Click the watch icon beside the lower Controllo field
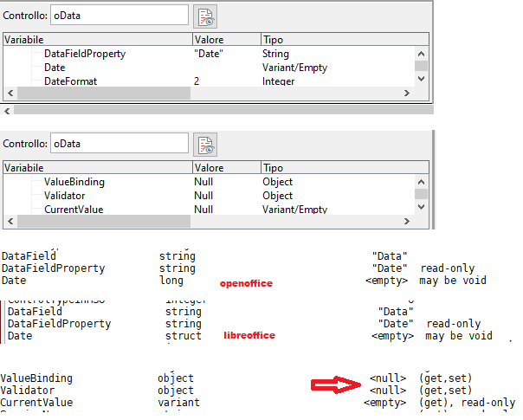The width and height of the screenshot is (523, 420). click(205, 144)
